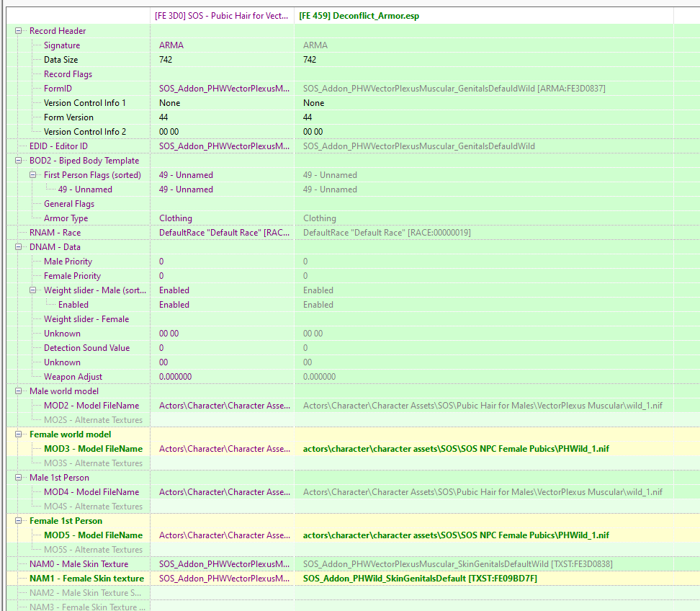The width and height of the screenshot is (700, 611).
Task: Select the Version Control Info 2 label
Action: tap(85, 132)
